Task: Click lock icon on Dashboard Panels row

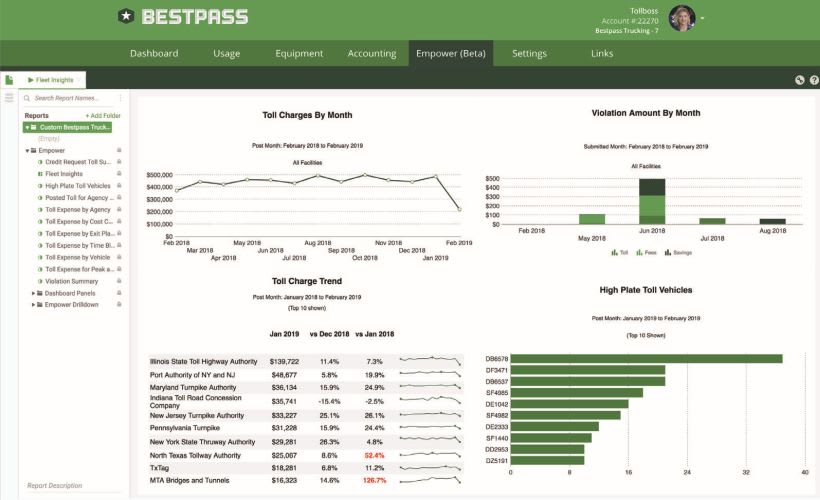Action: [119, 293]
